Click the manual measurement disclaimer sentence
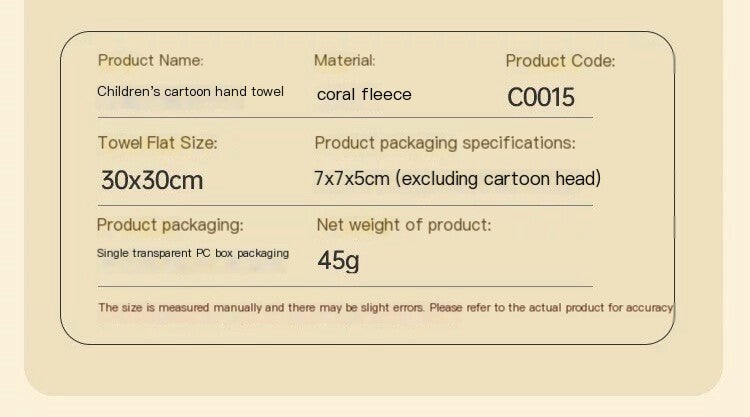The width and height of the screenshot is (750, 417). 385,307
